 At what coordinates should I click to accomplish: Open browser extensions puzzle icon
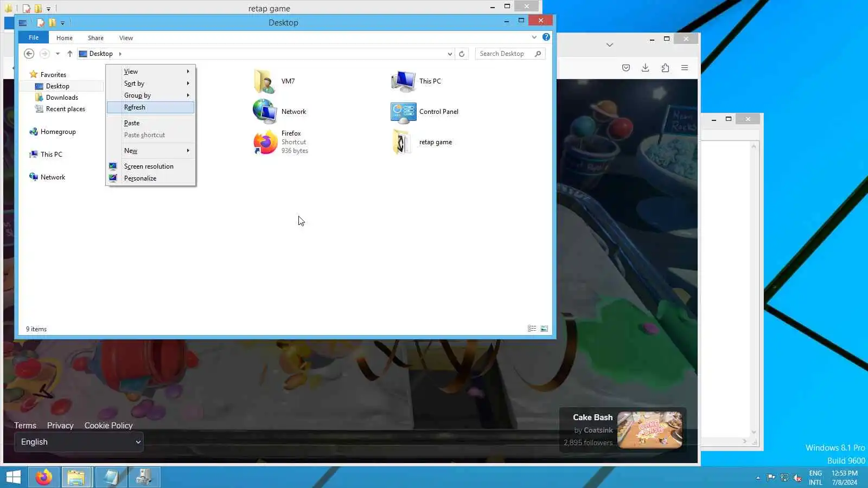[665, 68]
